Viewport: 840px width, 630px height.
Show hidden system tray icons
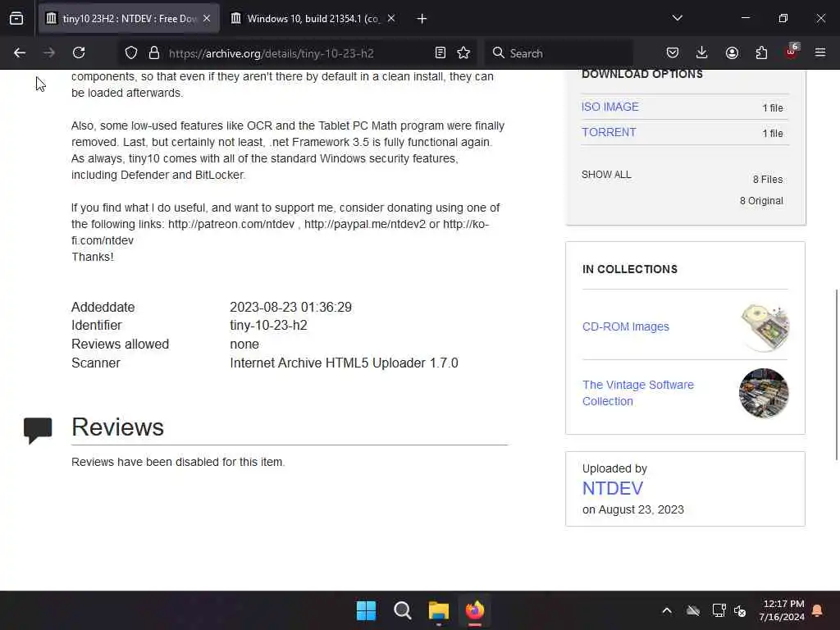tap(667, 610)
